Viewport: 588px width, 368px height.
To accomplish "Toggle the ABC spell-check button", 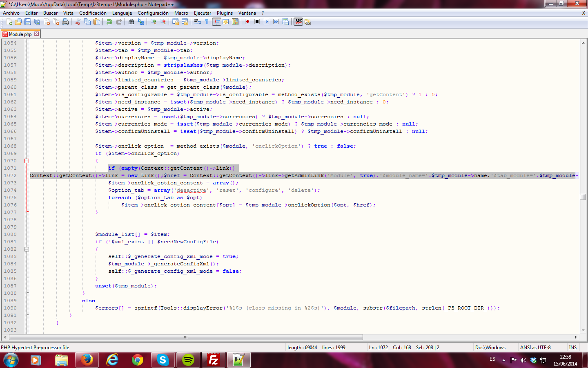I will 298,22.
